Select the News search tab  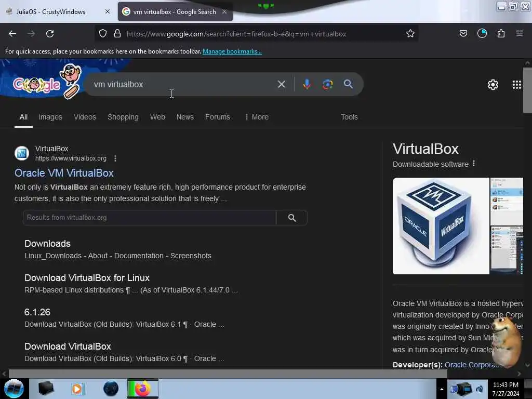(x=185, y=117)
